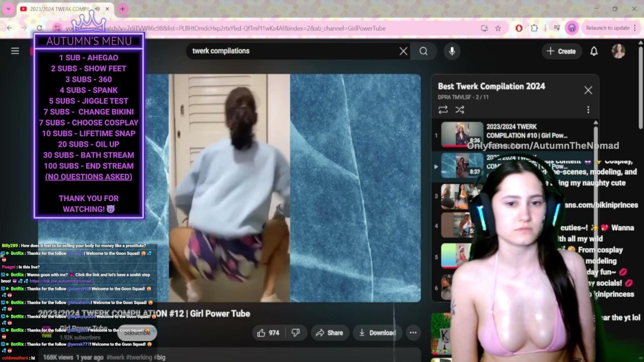
Task: Go back in browser history
Action: pos(10,28)
